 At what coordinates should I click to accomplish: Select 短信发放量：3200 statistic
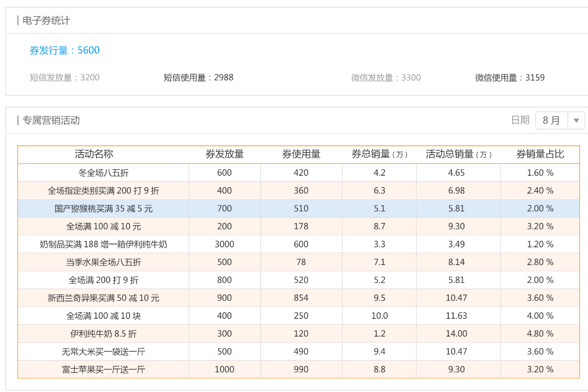click(x=64, y=78)
